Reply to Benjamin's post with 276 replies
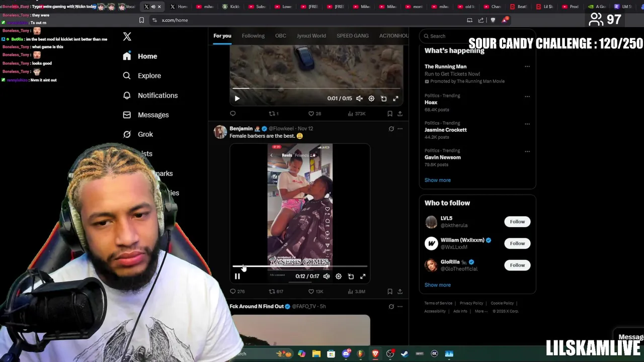Viewport: 644px width, 362px height. 237,291
